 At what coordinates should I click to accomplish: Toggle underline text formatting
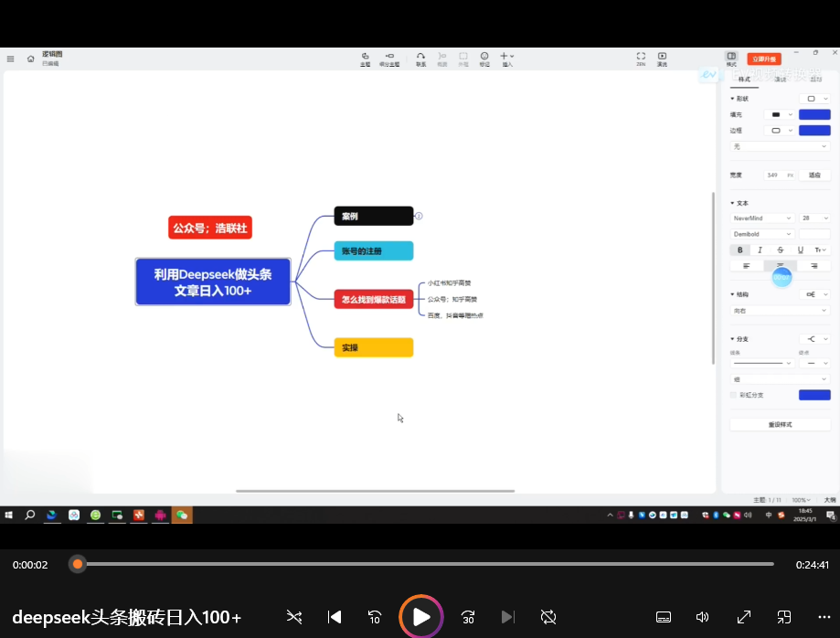(801, 250)
